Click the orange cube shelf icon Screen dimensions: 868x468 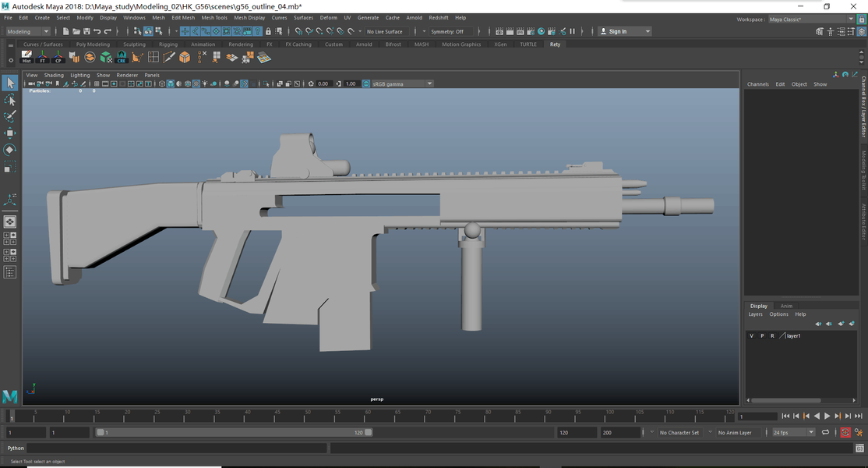pyautogui.click(x=185, y=56)
